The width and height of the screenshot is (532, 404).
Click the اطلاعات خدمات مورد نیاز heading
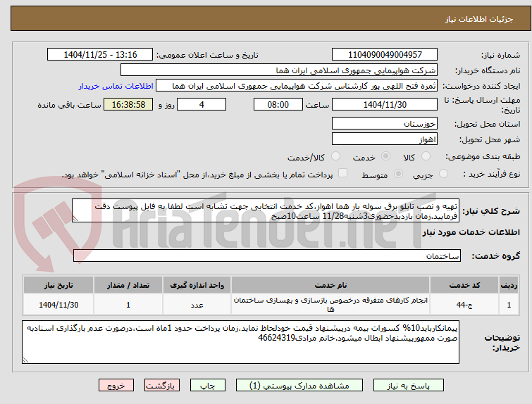coord(471,232)
